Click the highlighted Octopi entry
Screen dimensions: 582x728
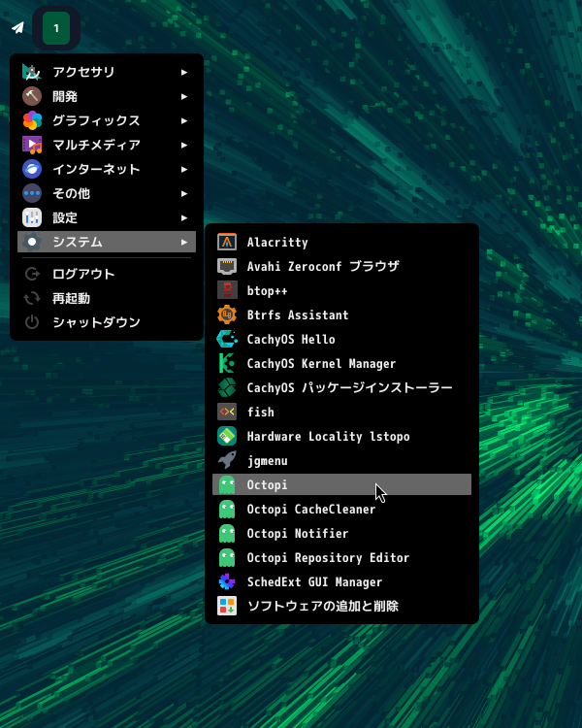coord(341,484)
